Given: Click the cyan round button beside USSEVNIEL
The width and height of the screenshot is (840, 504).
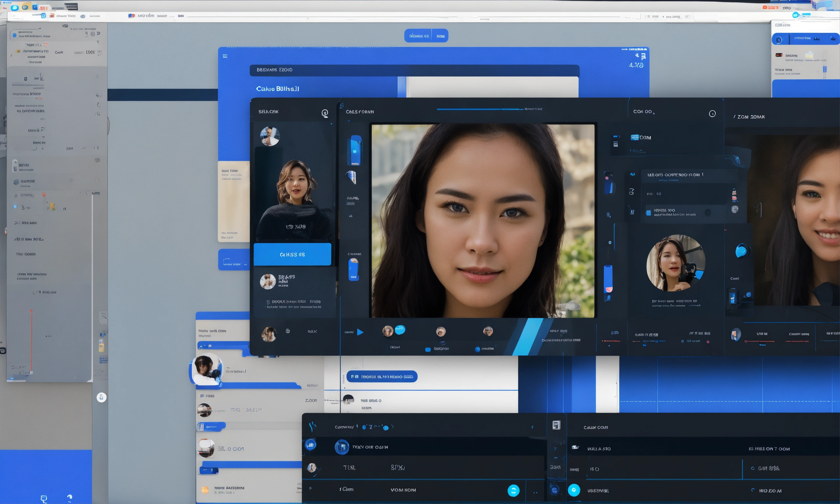Looking at the screenshot, I should (574, 490).
